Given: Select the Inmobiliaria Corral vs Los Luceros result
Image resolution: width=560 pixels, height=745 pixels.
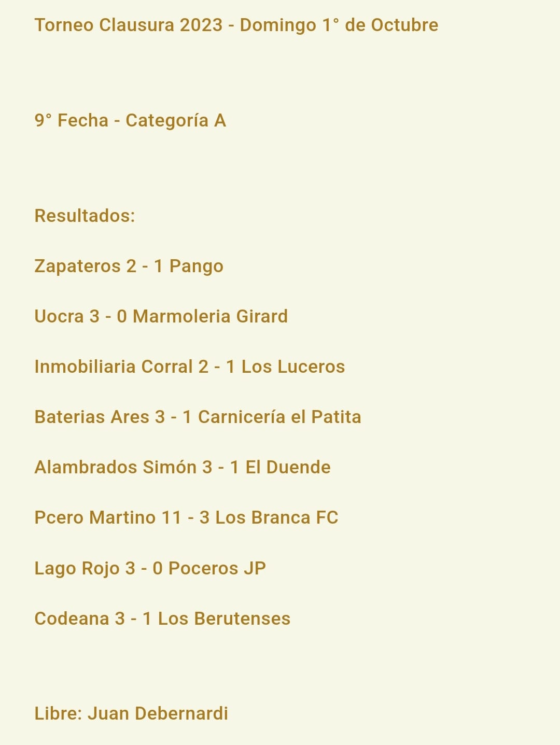Looking at the screenshot, I should tap(189, 367).
